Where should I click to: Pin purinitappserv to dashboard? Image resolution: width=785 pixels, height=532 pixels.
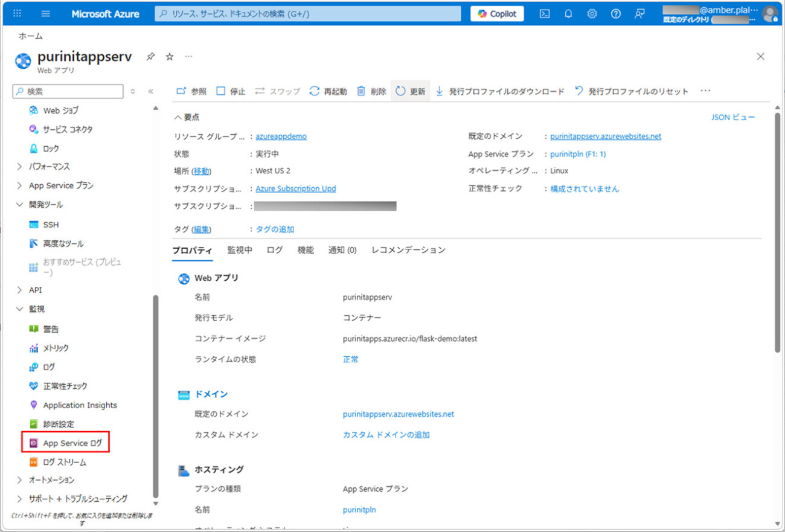click(150, 57)
